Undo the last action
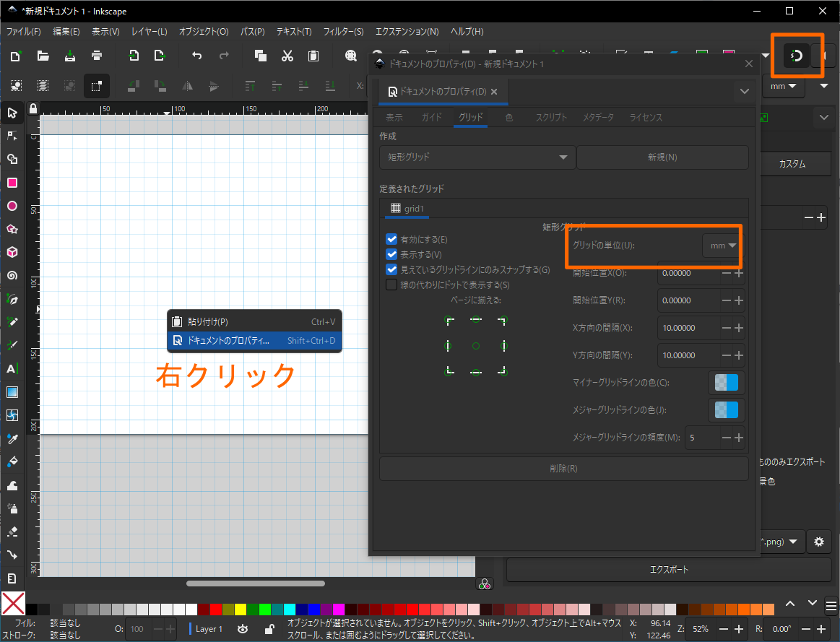 pos(196,56)
